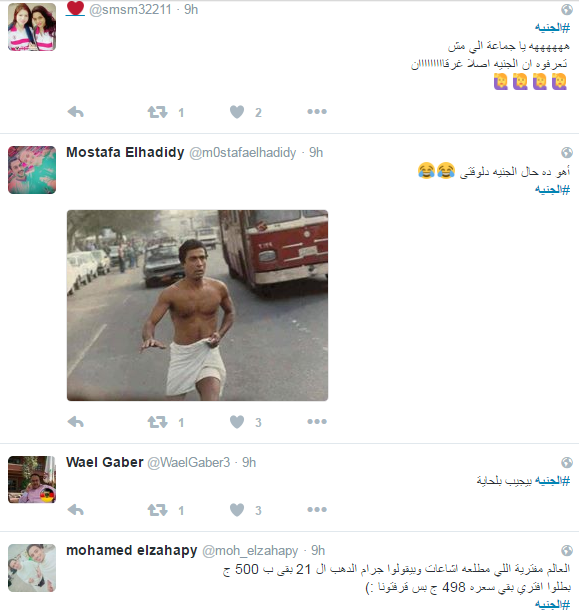Open mohamed elzahapy's profile avatar
Image resolution: width=579 pixels, height=614 pixels.
point(32,568)
